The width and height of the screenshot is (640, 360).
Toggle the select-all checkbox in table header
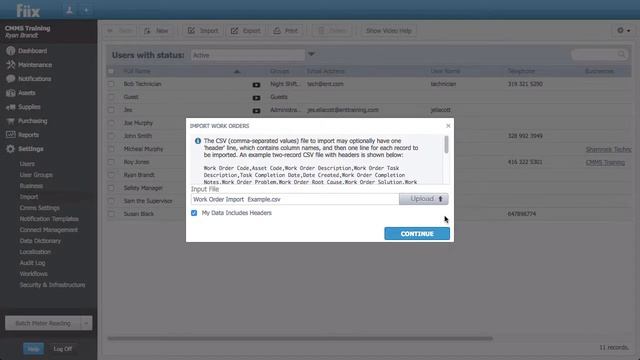pyautogui.click(x=111, y=71)
